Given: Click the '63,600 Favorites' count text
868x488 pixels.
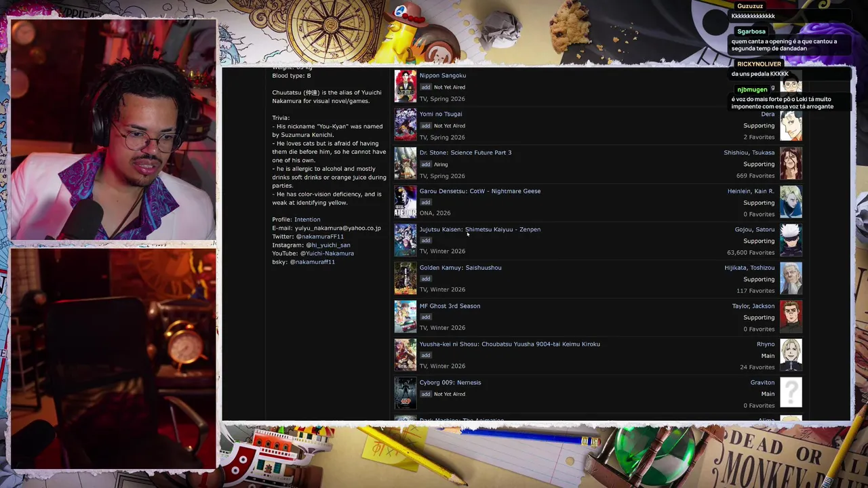Looking at the screenshot, I should tap(751, 252).
